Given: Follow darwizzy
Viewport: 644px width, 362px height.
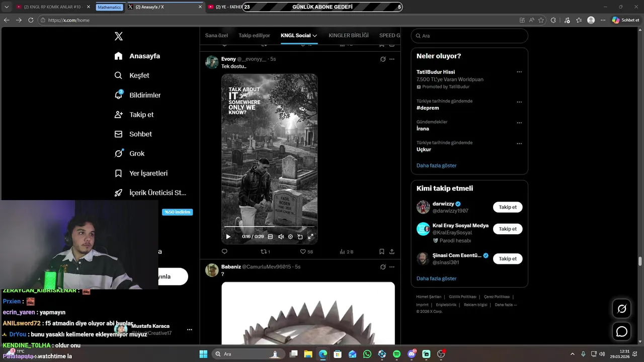Looking at the screenshot, I should [508, 207].
